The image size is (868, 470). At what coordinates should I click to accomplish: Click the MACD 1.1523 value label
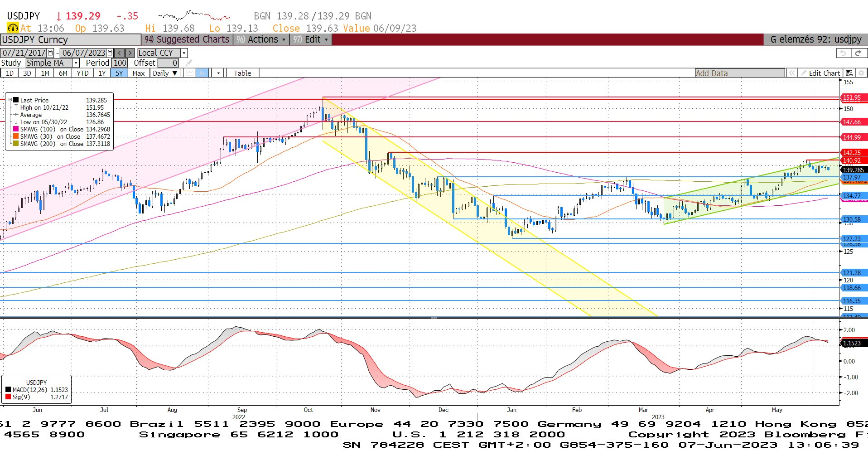coord(854,343)
